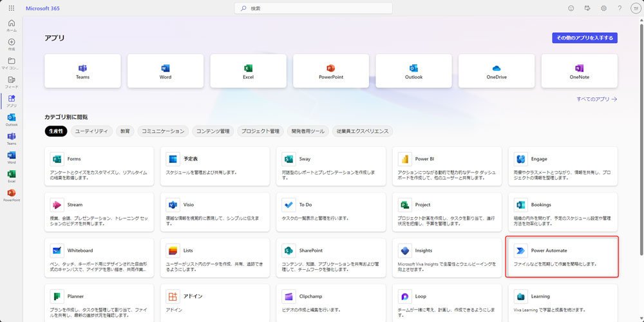644x322 pixels.
Task: Click the feedback smiley icon
Action: tap(571, 8)
